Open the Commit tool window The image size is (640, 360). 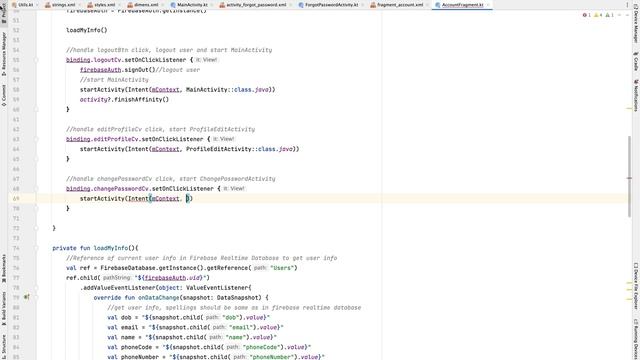[4, 96]
